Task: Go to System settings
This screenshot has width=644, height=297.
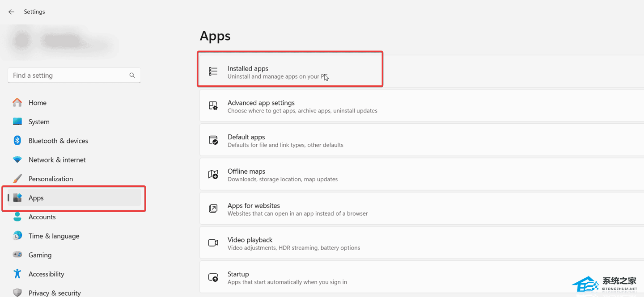Action: [39, 122]
